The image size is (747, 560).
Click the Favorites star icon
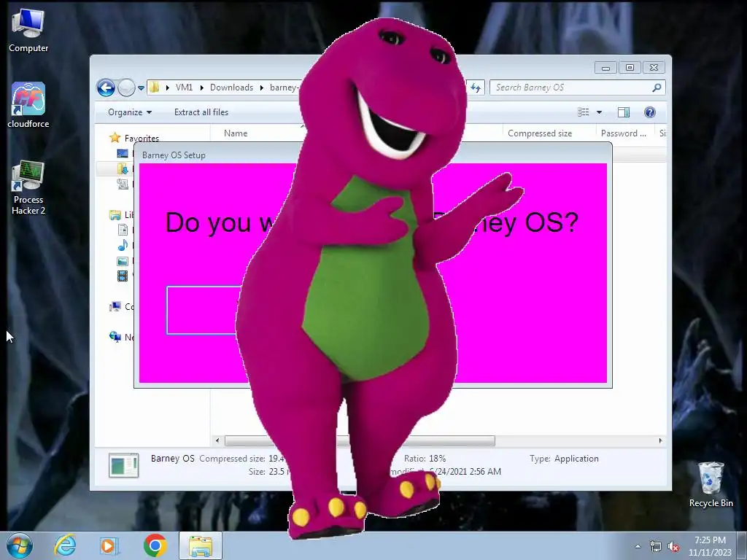click(115, 138)
